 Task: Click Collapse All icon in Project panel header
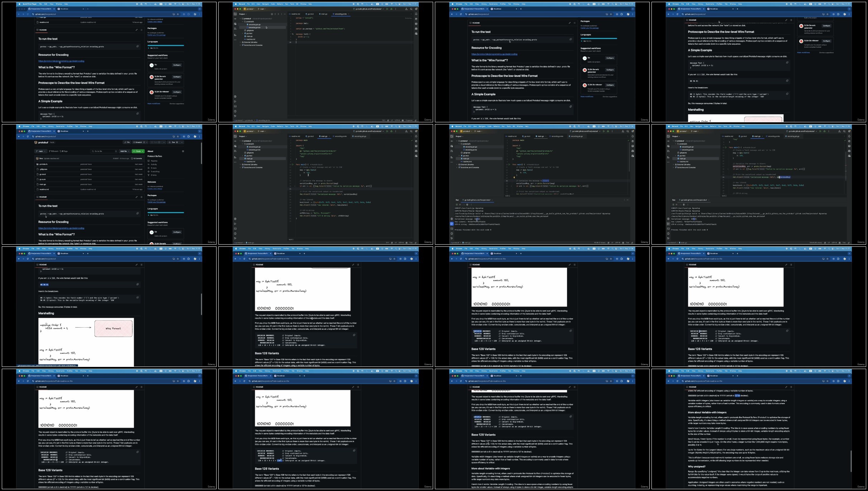pyautogui.click(x=278, y=14)
